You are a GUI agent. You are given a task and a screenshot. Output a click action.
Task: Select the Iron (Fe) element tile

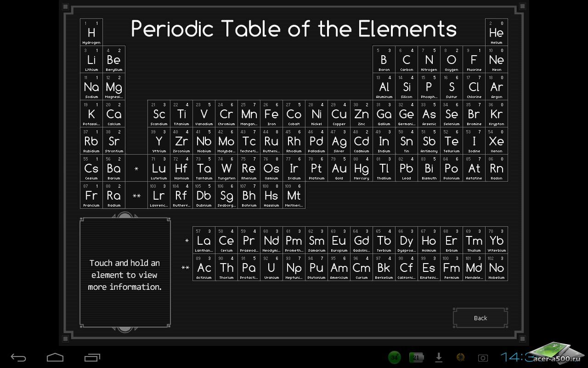pyautogui.click(x=271, y=114)
